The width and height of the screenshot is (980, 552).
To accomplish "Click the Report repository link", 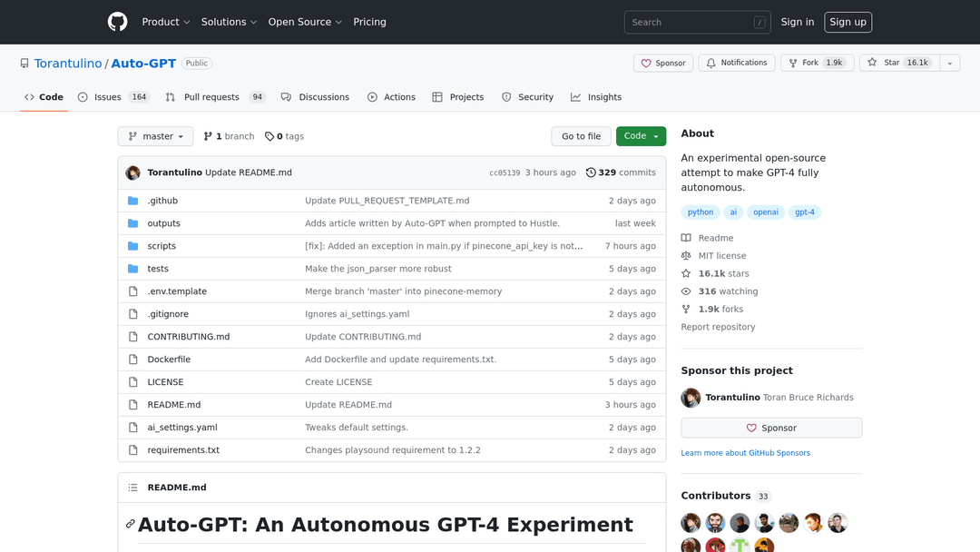I will [x=718, y=327].
